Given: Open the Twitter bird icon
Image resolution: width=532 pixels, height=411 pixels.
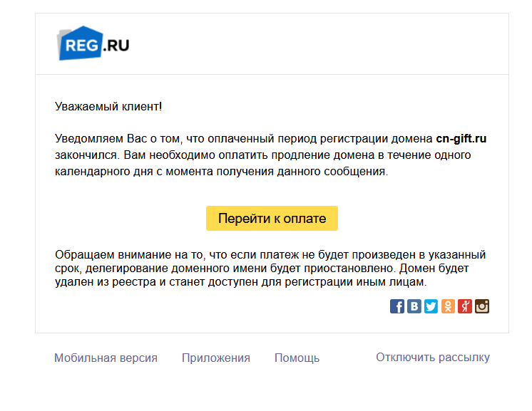Looking at the screenshot, I should pyautogui.click(x=431, y=306).
